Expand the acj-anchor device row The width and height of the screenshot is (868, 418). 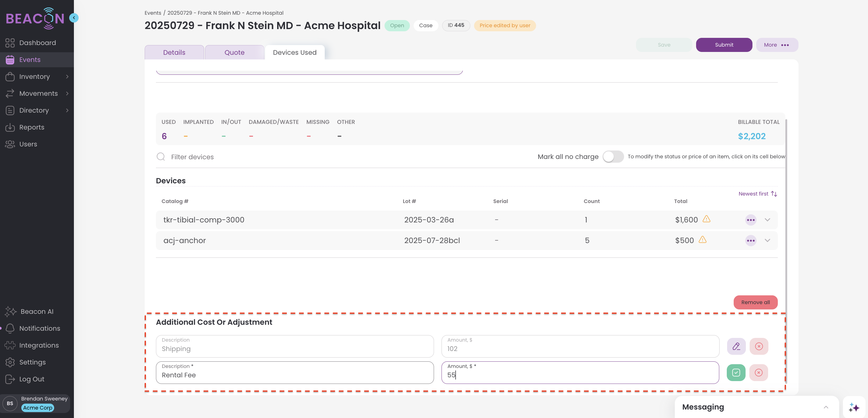tap(767, 241)
